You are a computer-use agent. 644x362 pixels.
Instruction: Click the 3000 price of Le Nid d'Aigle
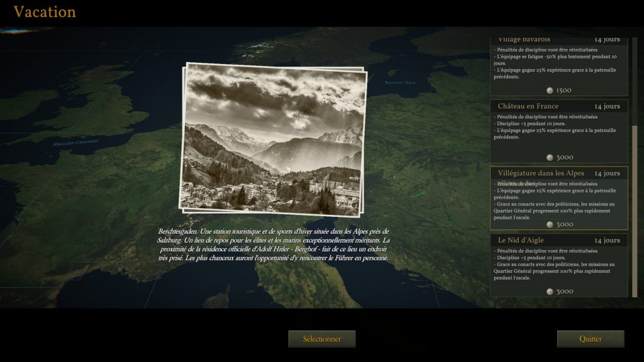(x=565, y=292)
